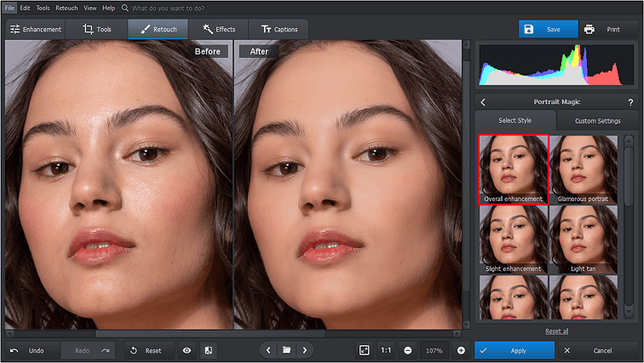Open Portrait Magic help question mark

coord(630,102)
